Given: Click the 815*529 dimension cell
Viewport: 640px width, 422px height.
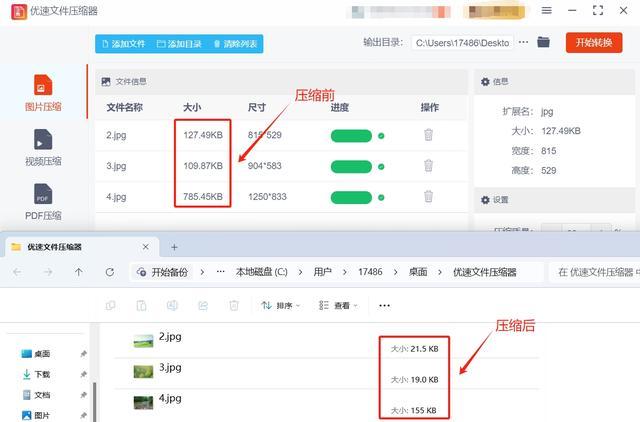Looking at the screenshot, I should point(264,135).
